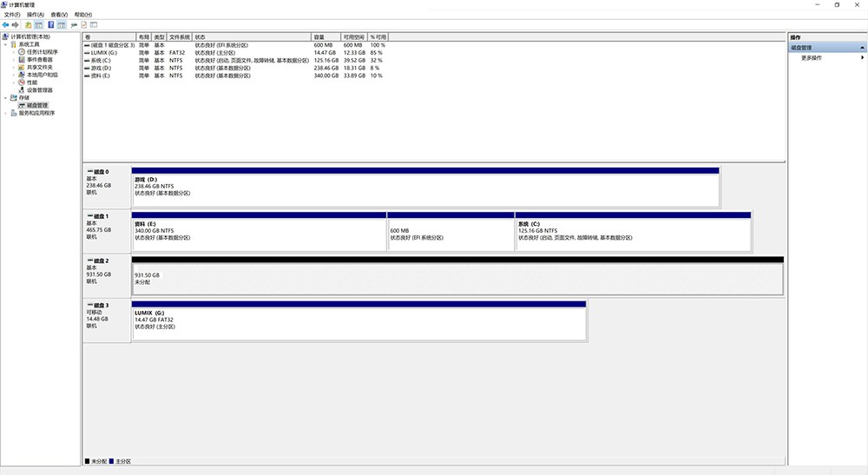Click the Up one level folder icon
868x475 pixels.
tap(29, 25)
